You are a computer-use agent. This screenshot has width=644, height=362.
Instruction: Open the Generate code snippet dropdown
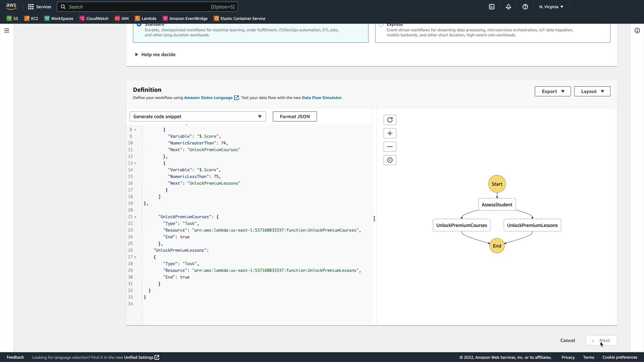(198, 117)
